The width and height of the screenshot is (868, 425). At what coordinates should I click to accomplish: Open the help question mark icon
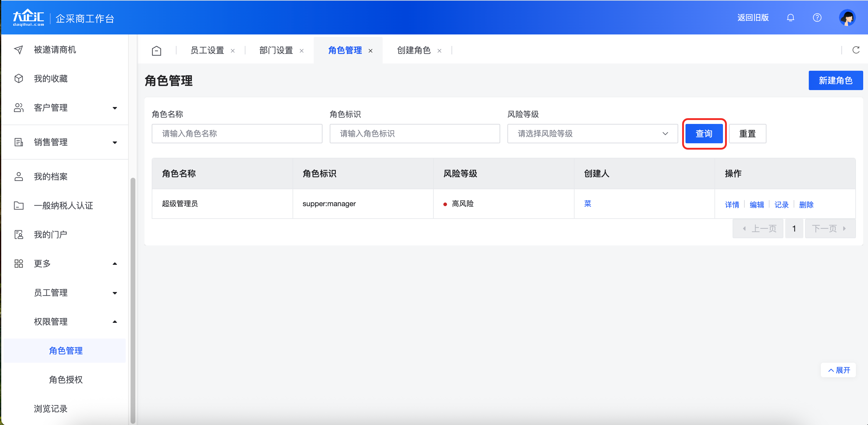(817, 18)
